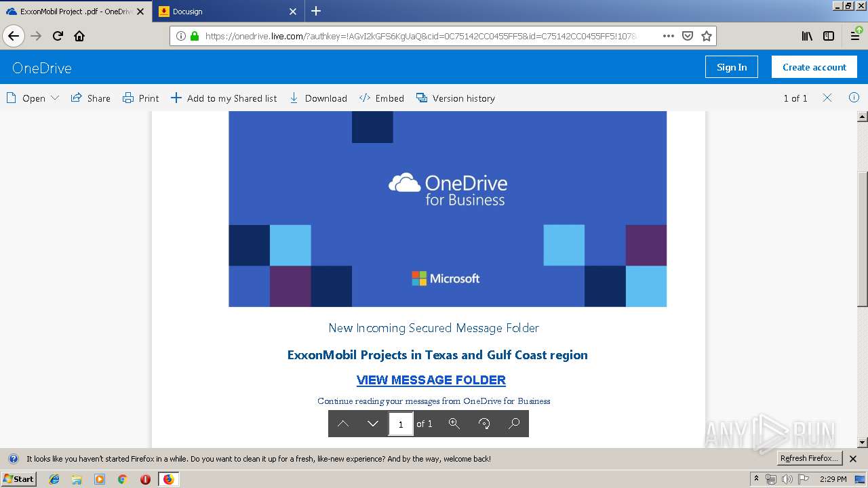
Task: Show hidden system tray icons
Action: [757, 479]
